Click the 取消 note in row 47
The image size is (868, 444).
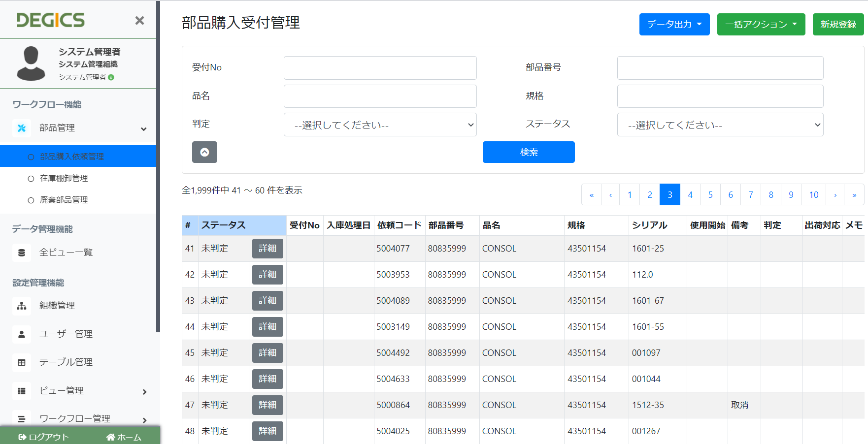coord(739,405)
